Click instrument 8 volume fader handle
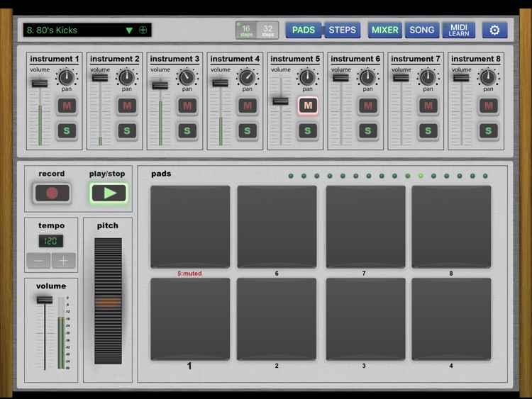The image size is (532, 399). pos(461,78)
